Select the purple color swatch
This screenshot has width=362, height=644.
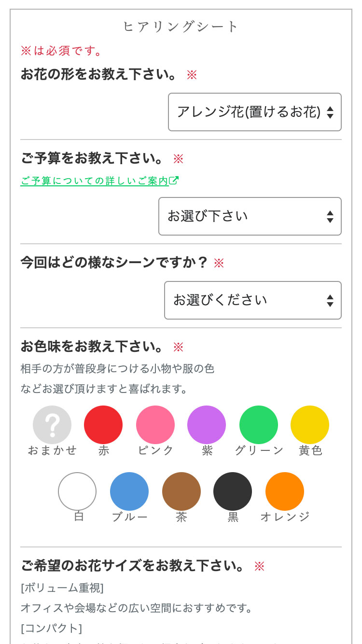(x=207, y=425)
